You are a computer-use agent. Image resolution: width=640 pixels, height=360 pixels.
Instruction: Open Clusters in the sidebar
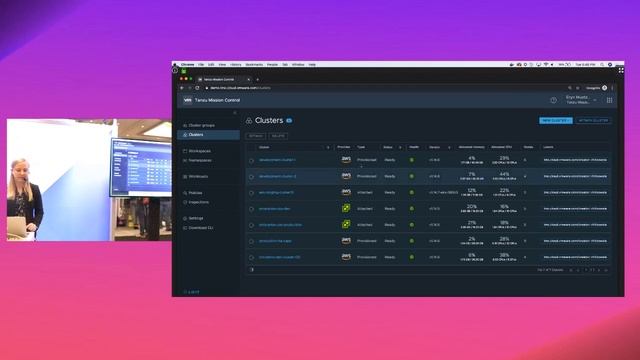click(209, 135)
